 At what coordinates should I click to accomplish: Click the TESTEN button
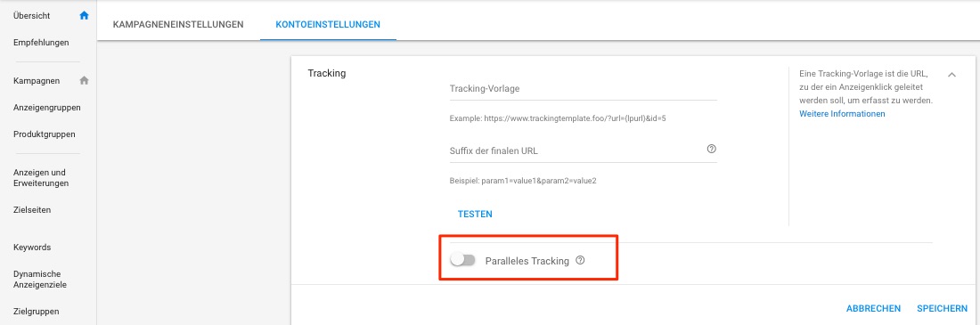[x=475, y=214]
